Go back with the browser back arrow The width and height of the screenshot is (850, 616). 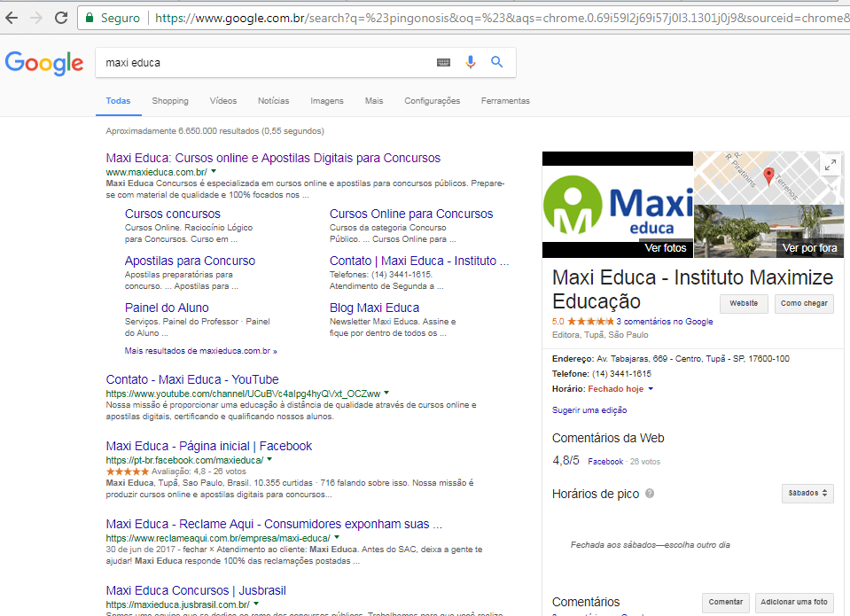click(12, 18)
